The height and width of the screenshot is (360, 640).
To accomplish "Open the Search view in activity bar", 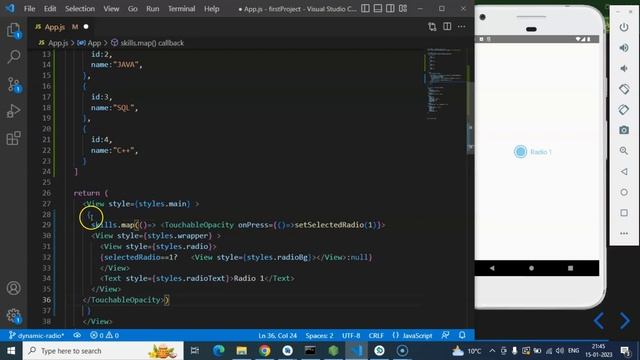I will click(13, 57).
